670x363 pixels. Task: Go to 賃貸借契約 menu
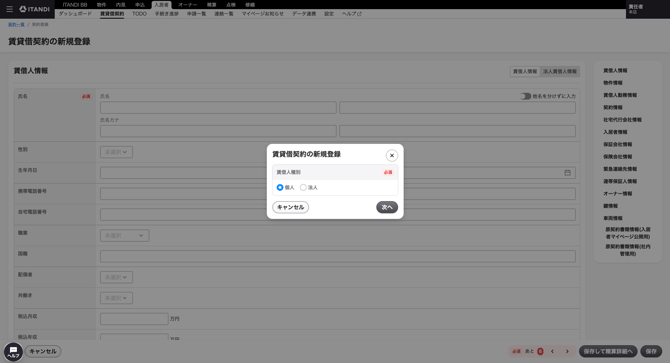[112, 14]
